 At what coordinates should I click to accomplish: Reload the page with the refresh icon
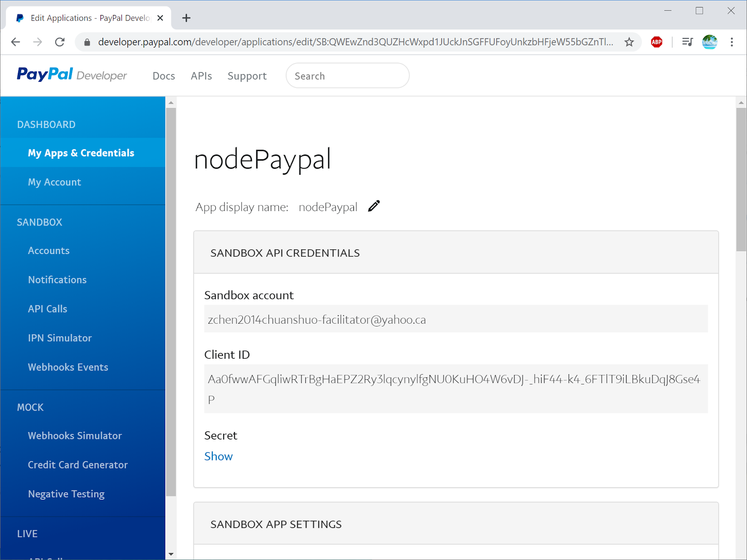coord(60,42)
